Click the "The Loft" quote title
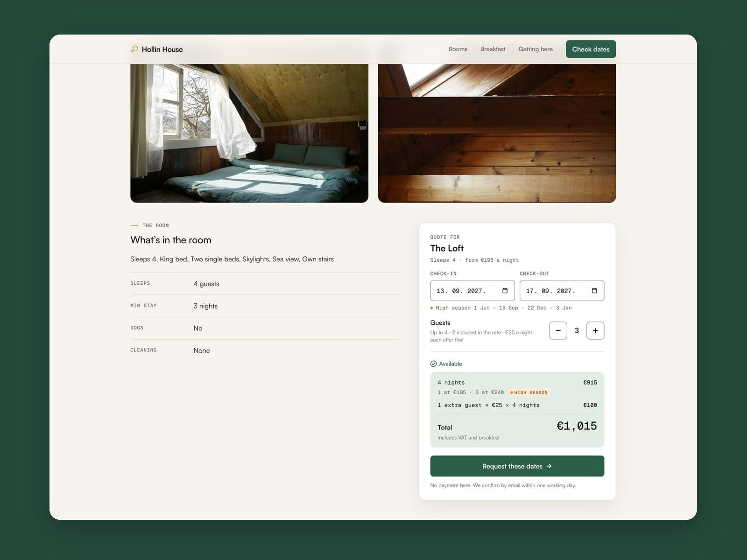 click(447, 248)
